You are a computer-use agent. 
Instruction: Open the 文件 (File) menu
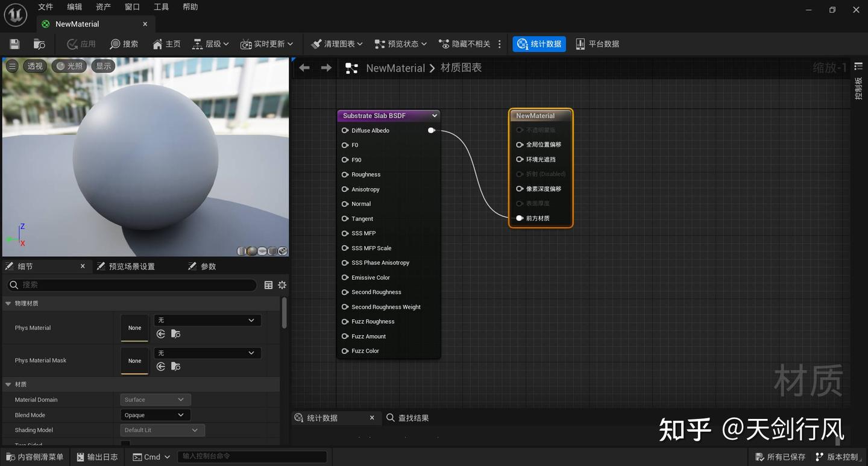45,7
